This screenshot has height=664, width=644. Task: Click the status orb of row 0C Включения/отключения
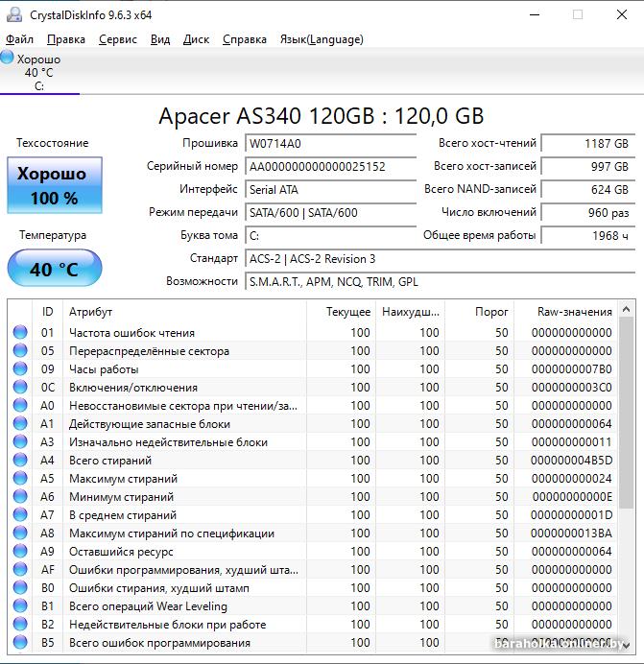coord(20,387)
